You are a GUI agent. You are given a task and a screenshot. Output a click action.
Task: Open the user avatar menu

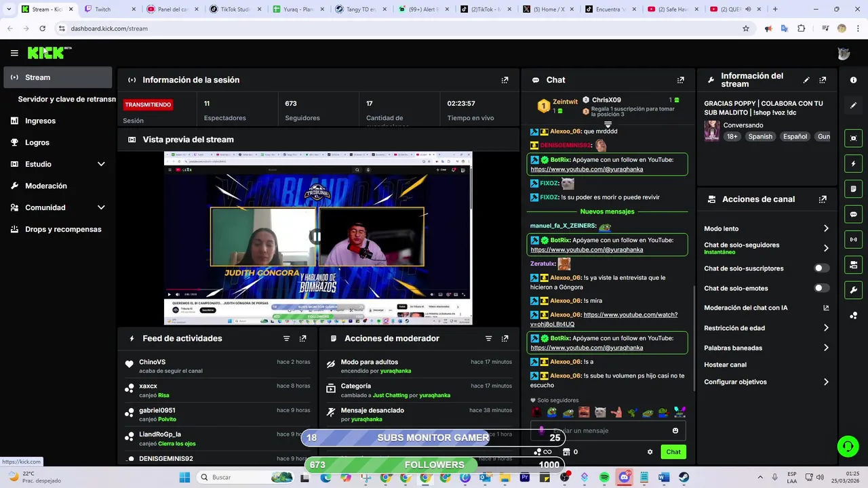point(844,54)
